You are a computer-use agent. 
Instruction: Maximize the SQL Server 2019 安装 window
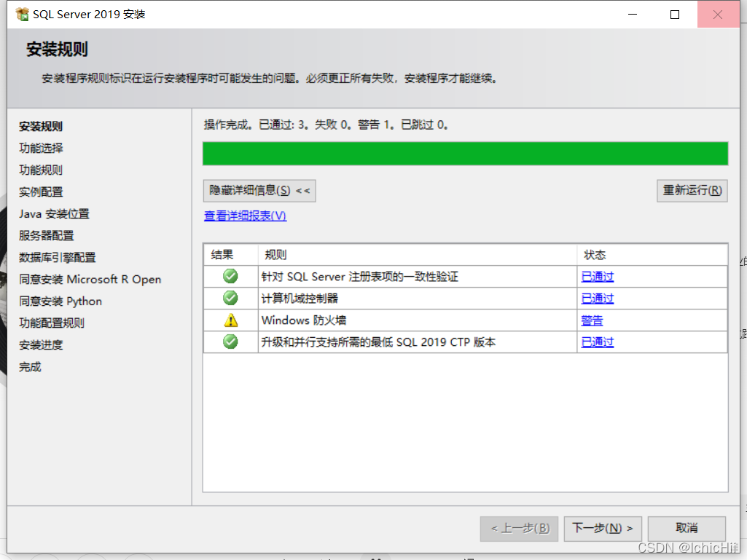(x=675, y=15)
